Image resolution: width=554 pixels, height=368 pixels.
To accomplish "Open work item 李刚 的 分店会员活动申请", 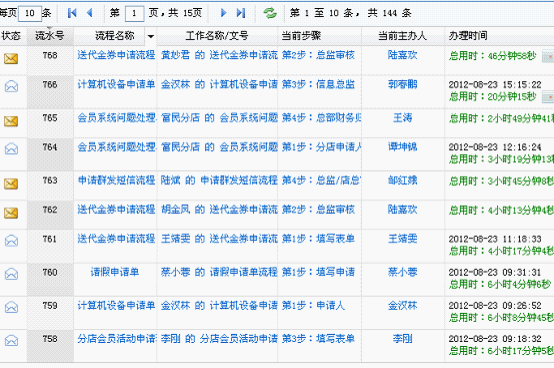I will pyautogui.click(x=219, y=339).
